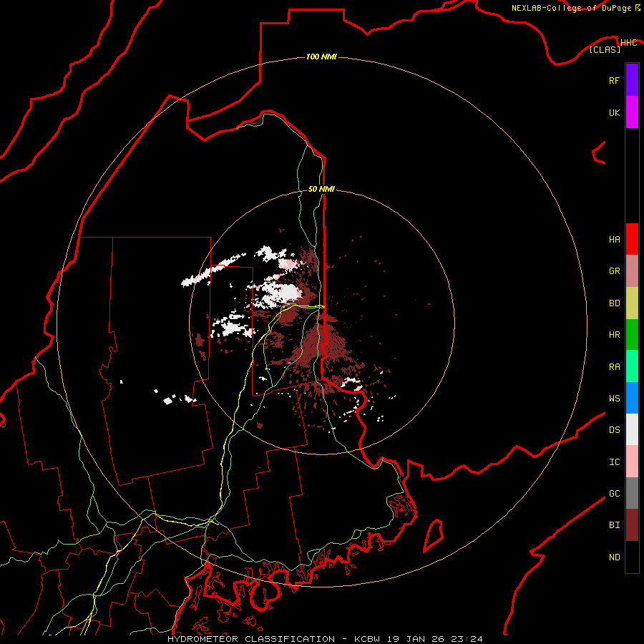Select the dusty-pink GR legend swatch
The image size is (644, 644).
pyautogui.click(x=632, y=270)
